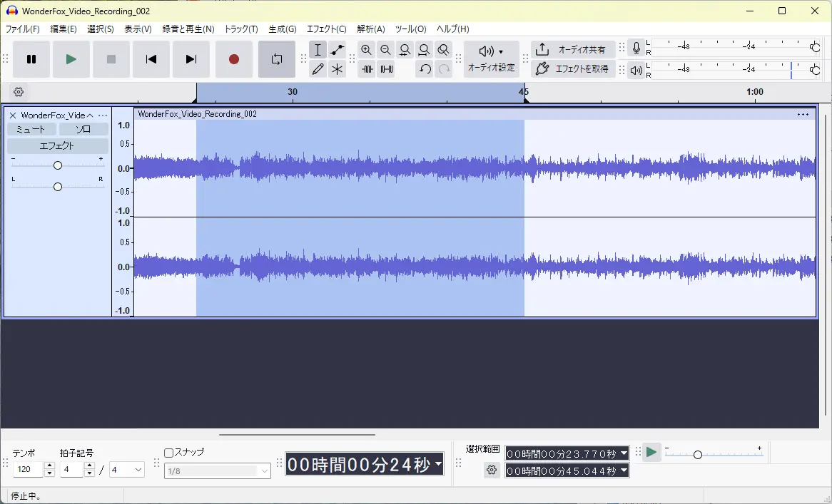Open the 編集(E) menu
832x504 pixels.
point(63,29)
